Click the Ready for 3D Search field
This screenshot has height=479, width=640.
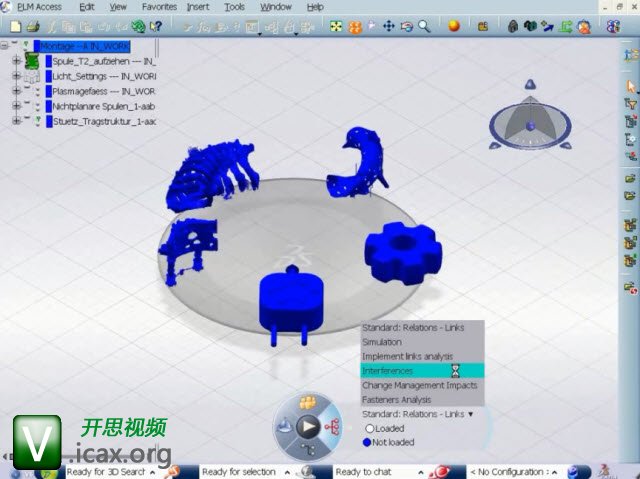(106, 472)
